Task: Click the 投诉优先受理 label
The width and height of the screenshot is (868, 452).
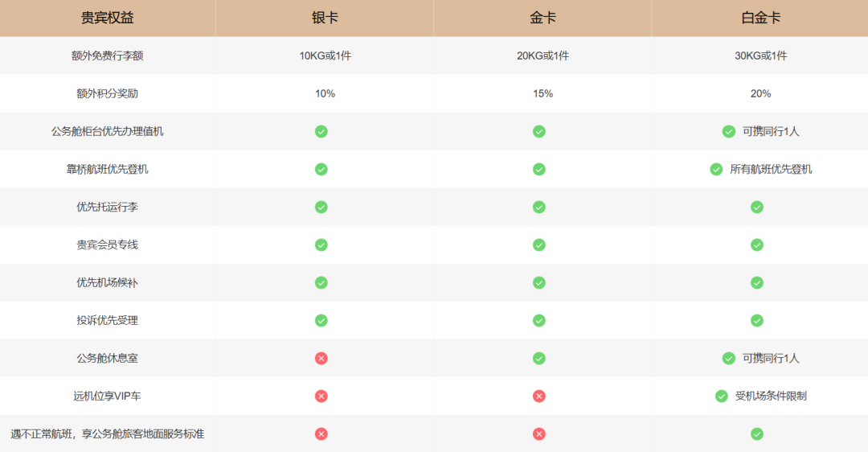Action: coord(108,320)
